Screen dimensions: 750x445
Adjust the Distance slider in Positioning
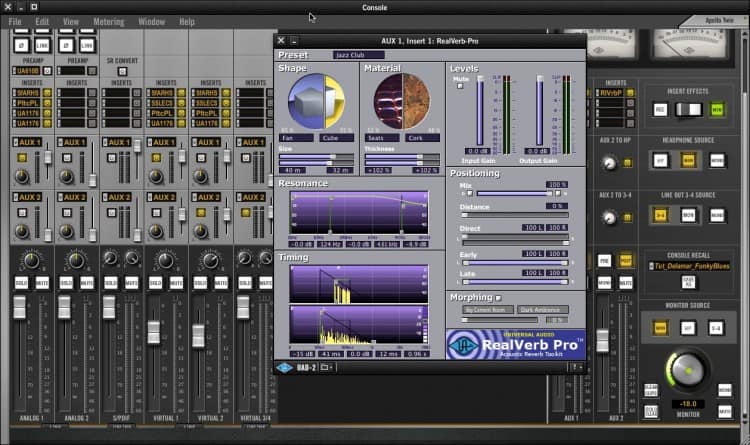[515, 215]
